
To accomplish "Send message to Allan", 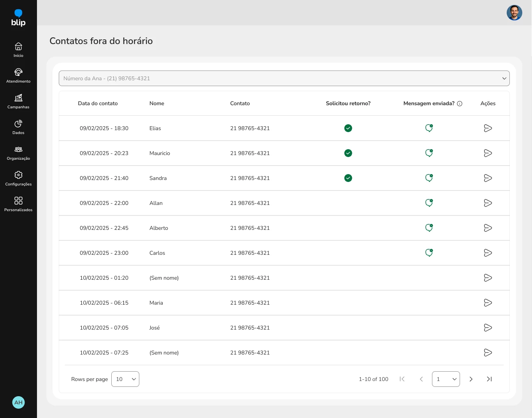I will [x=488, y=203].
